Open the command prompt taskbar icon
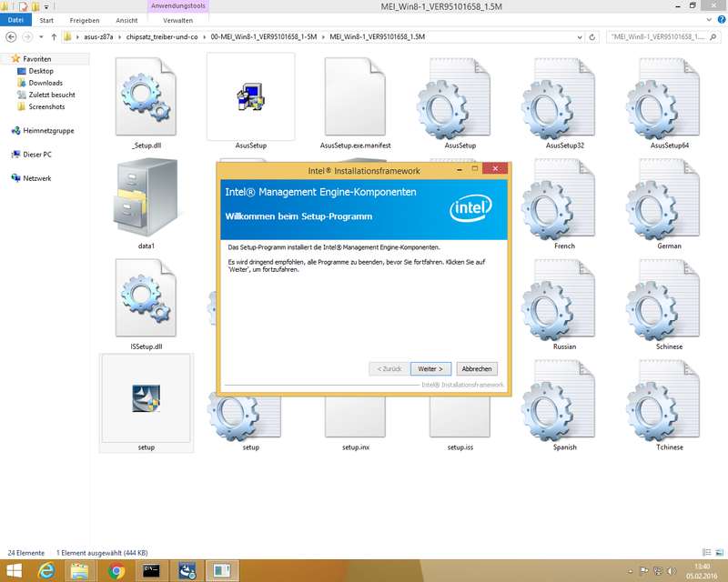 coord(151,571)
